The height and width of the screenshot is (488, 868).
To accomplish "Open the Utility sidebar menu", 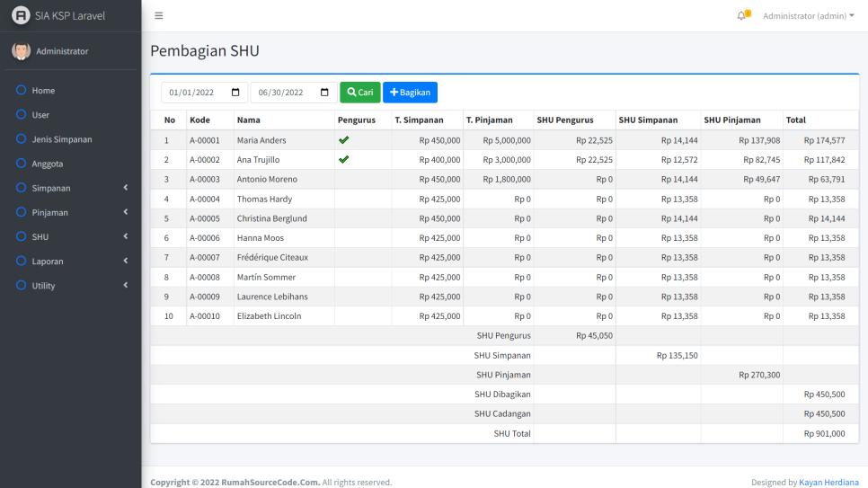I will [x=70, y=285].
